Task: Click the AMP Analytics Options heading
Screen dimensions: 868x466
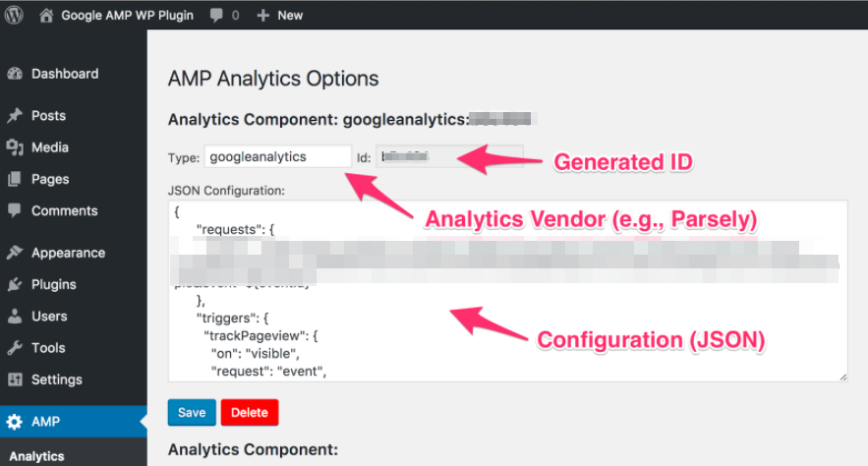Action: tap(273, 79)
